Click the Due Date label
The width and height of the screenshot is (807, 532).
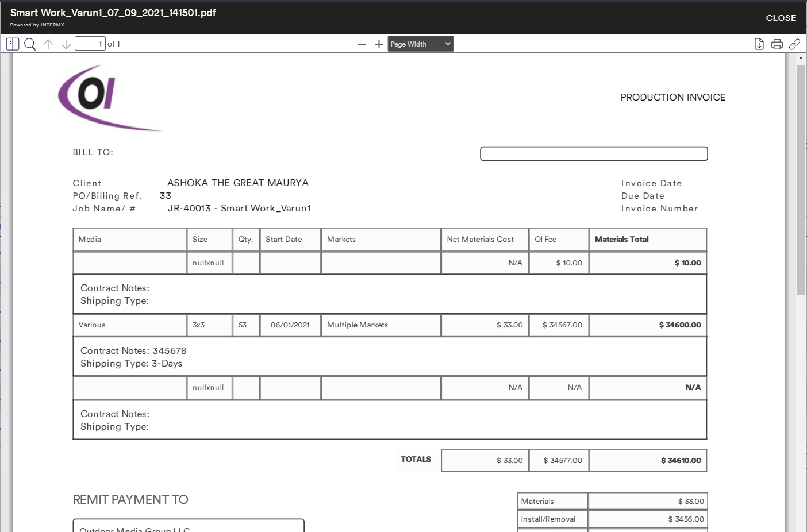(643, 196)
